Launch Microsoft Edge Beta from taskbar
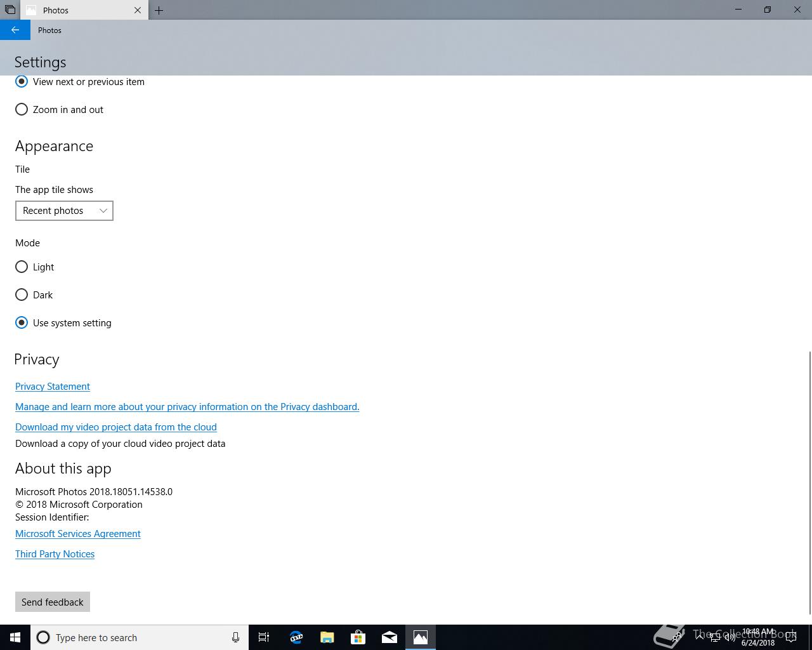The image size is (812, 650). tap(296, 637)
